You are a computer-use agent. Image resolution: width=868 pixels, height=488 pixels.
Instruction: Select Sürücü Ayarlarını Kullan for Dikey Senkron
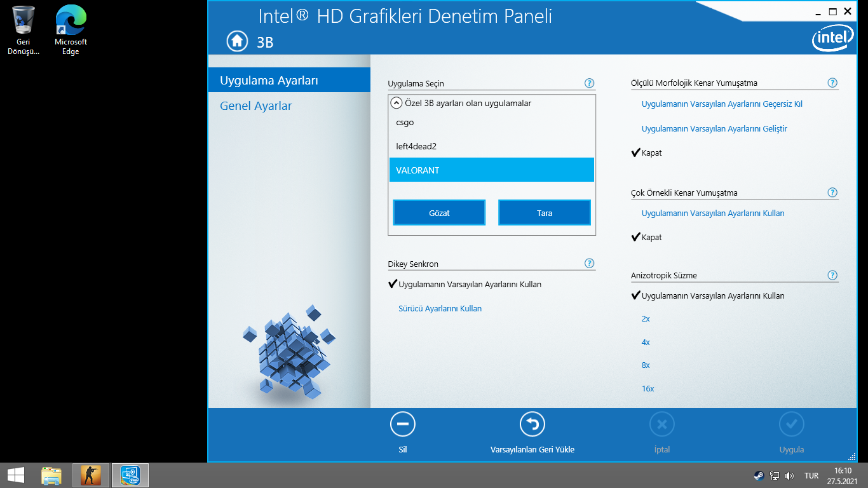440,308
